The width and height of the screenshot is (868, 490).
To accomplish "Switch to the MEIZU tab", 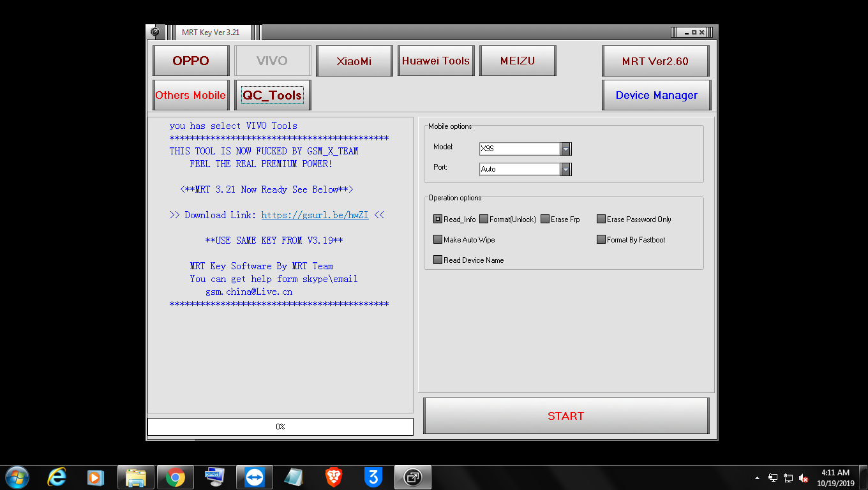I will (518, 61).
